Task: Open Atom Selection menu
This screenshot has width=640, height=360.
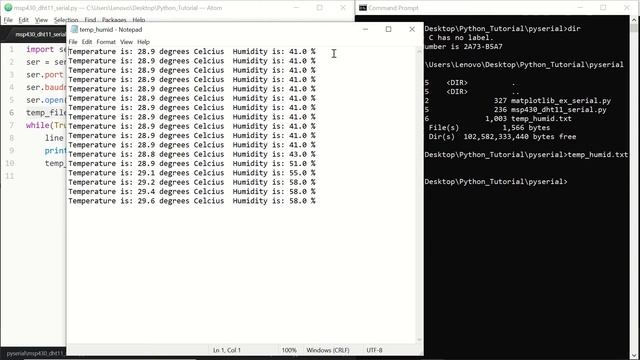Action: coord(66,20)
